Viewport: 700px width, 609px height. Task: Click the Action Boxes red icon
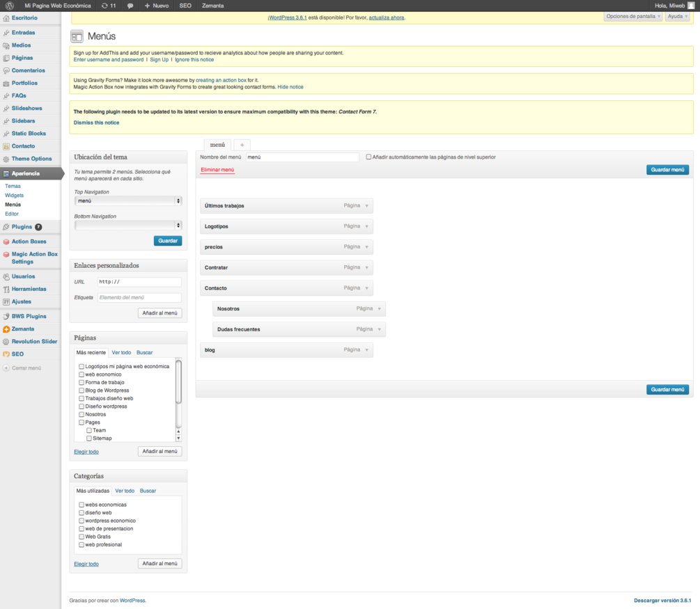click(x=6, y=242)
